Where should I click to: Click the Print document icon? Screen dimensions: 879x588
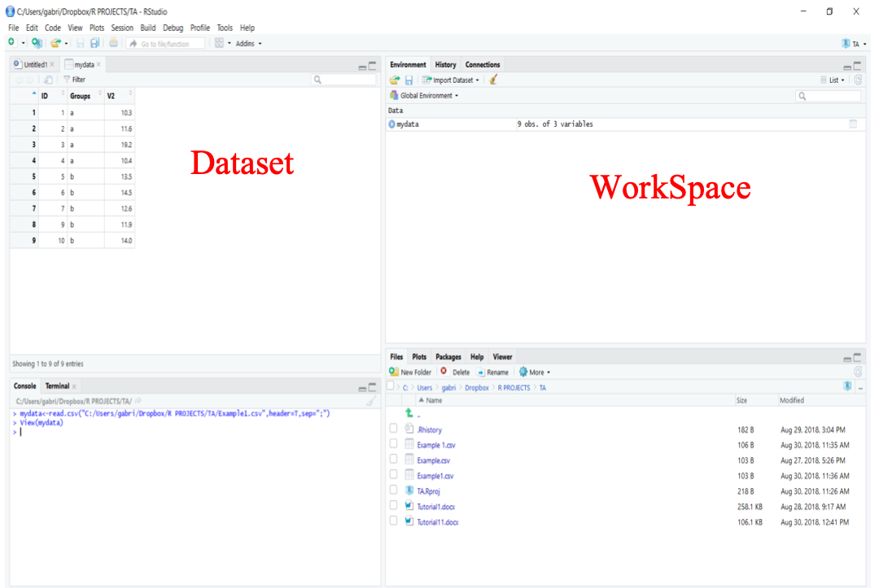point(114,43)
